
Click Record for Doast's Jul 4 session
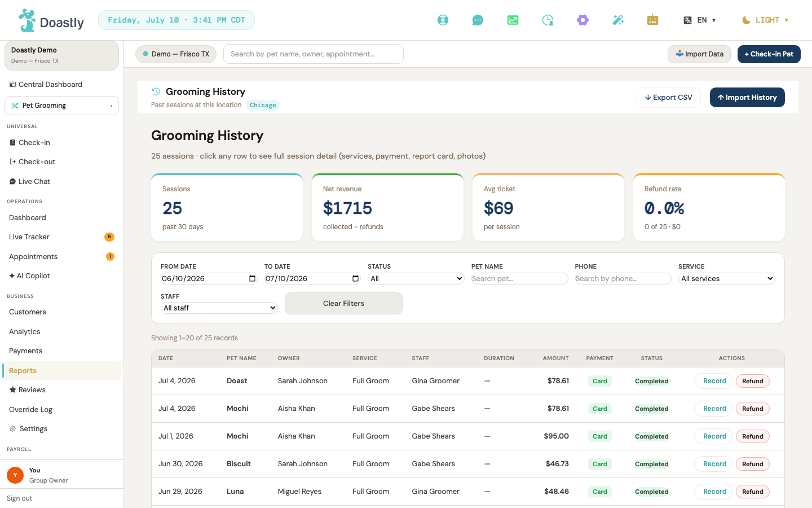click(x=713, y=381)
